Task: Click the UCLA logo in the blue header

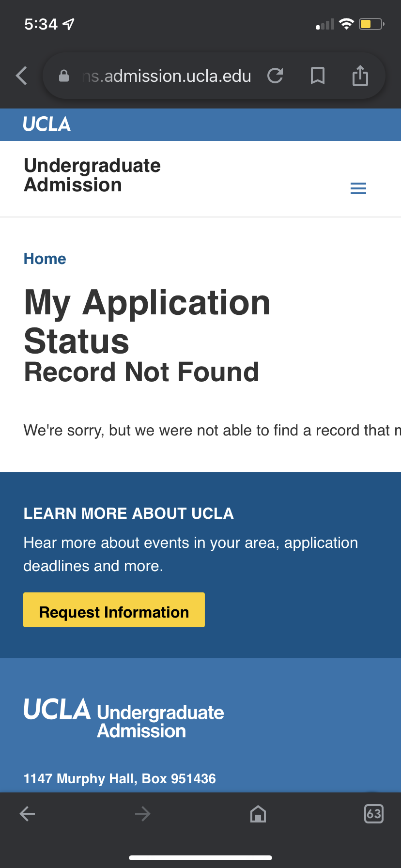Action: point(47,124)
